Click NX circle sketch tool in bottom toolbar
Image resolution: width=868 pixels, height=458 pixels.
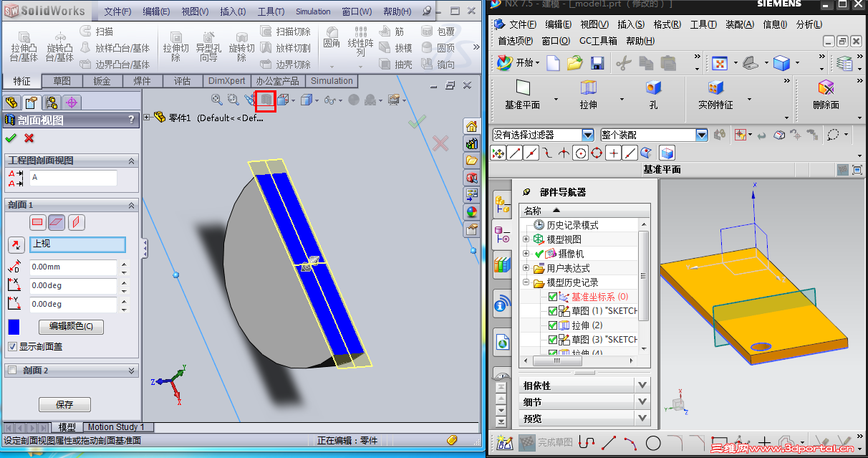pyautogui.click(x=653, y=443)
